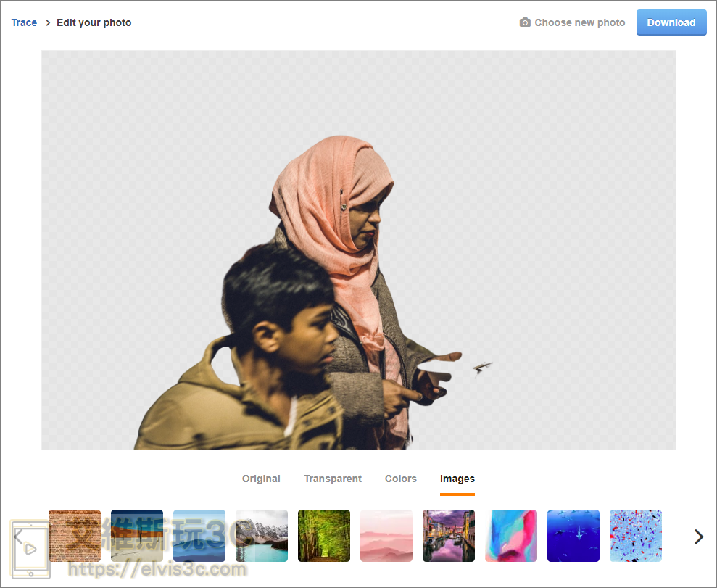Pick the deep blue underwater background
Viewport: 717px width, 588px height.
[x=573, y=536]
